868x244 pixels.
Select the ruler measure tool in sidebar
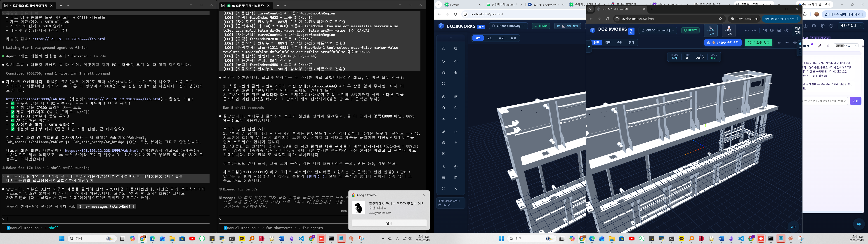tap(443, 132)
